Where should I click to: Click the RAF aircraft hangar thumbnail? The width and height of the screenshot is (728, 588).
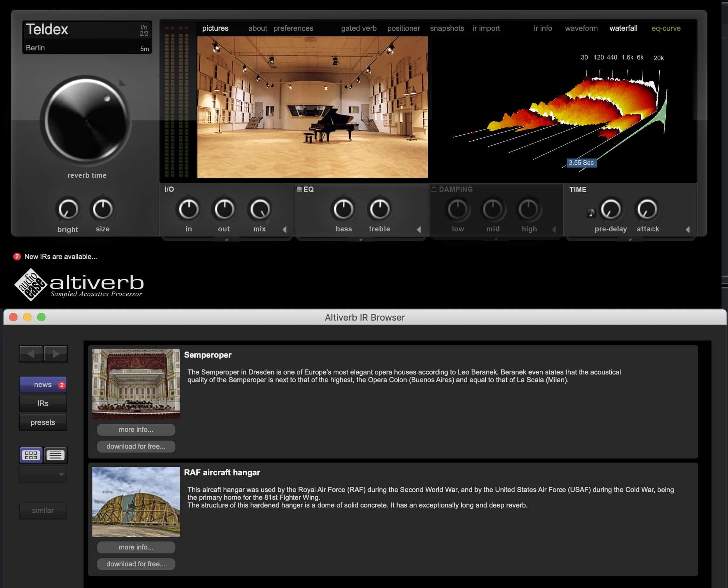(x=136, y=502)
